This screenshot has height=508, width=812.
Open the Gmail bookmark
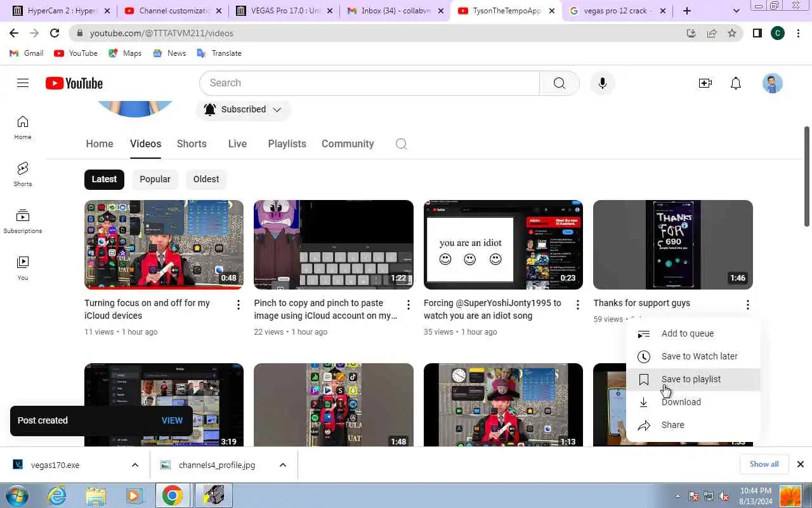pyautogui.click(x=27, y=53)
